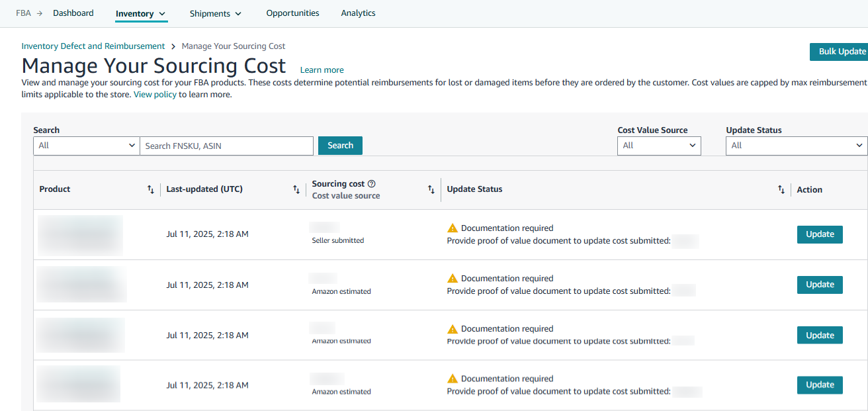Screen dimensions: 868x411
Task: Click the teal Search button
Action: (x=340, y=146)
